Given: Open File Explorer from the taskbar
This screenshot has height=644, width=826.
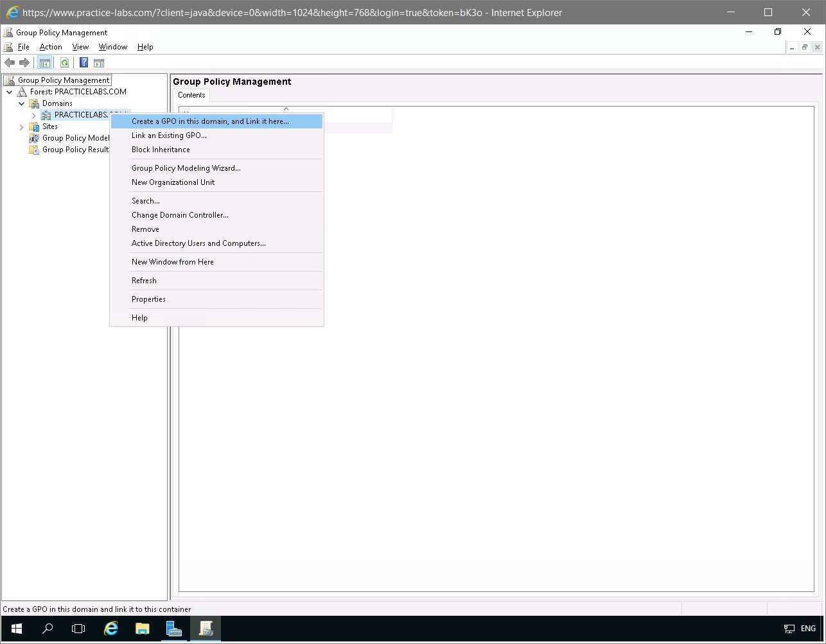Looking at the screenshot, I should (x=142, y=629).
